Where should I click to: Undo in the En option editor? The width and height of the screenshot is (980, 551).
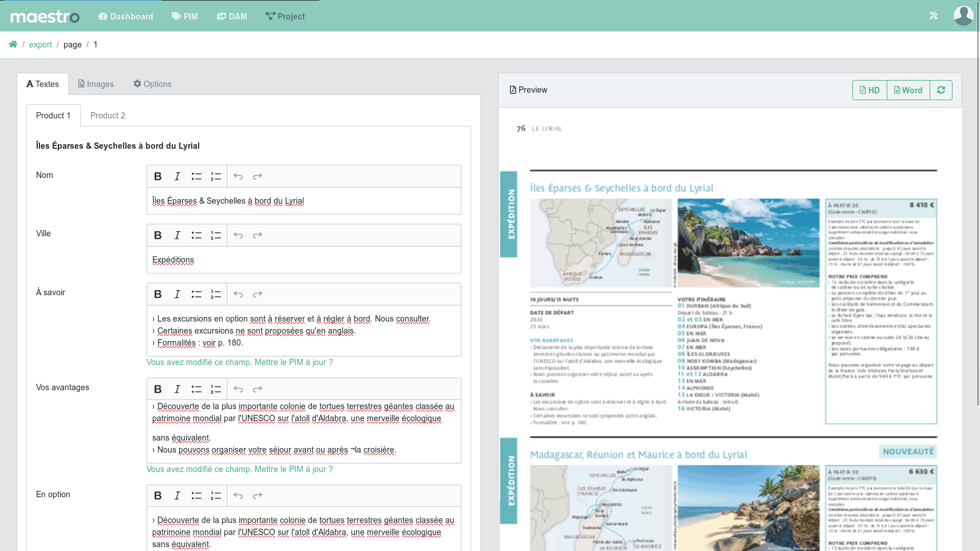(x=238, y=496)
